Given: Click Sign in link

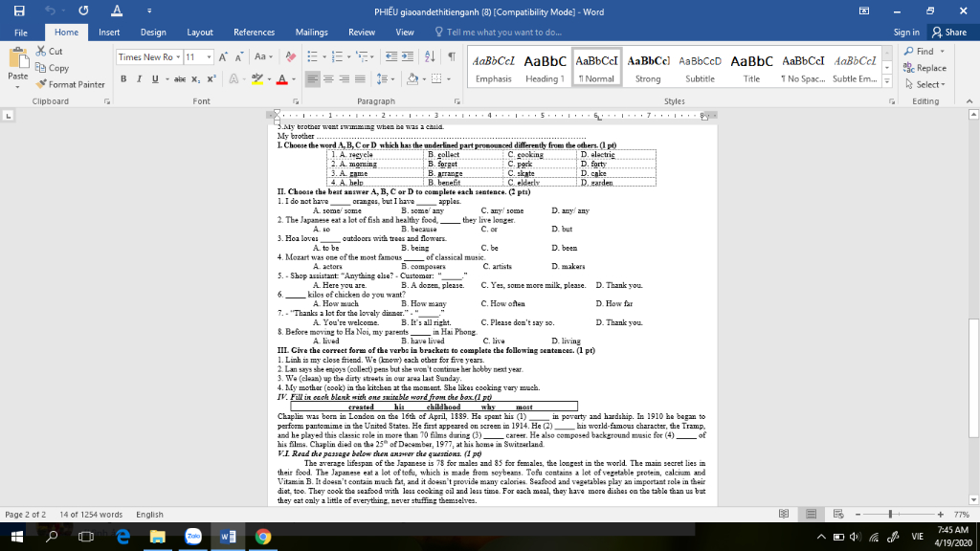Looking at the screenshot, I should [906, 33].
